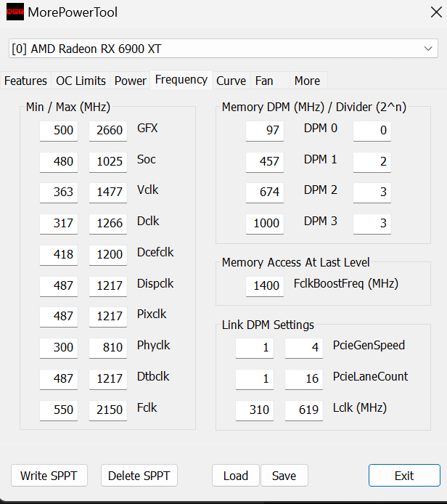This screenshot has width=447, height=504.
Task: Click the Link DPM Settings group heading
Action: (x=268, y=325)
